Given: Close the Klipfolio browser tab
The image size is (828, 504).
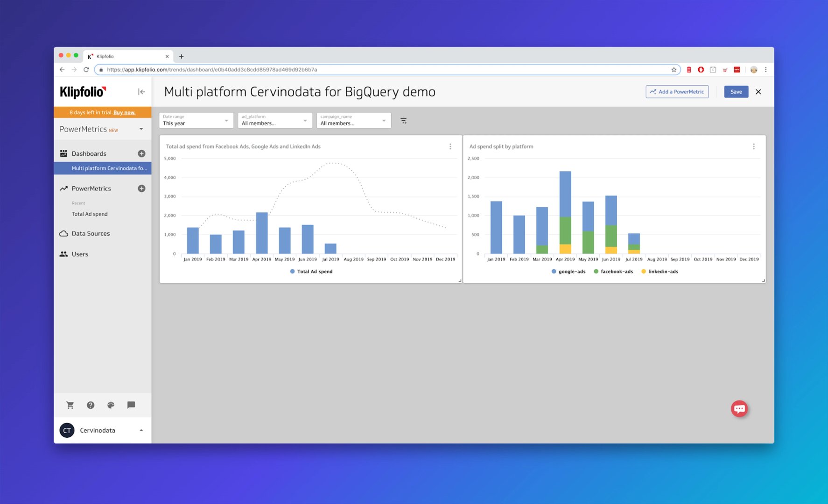Looking at the screenshot, I should [x=167, y=56].
